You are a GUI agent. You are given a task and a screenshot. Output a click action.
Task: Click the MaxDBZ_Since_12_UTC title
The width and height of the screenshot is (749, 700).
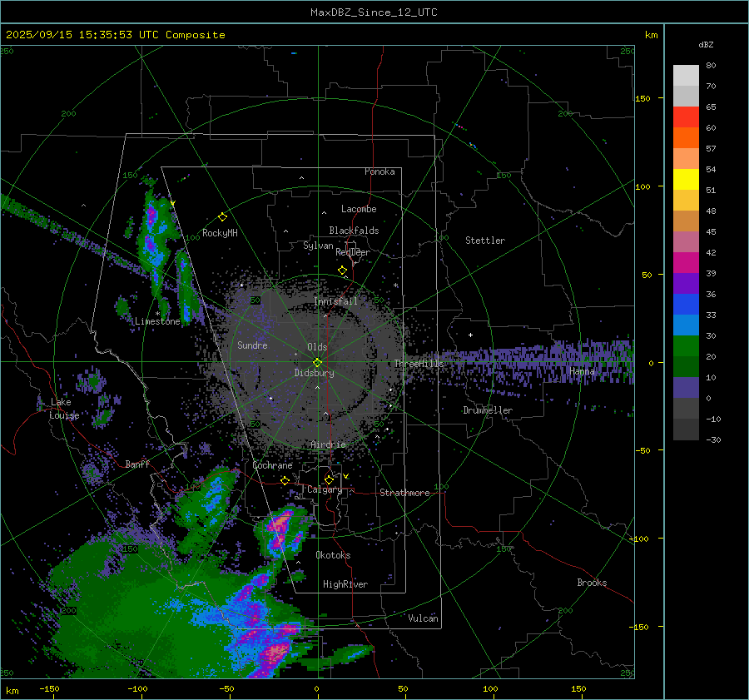pyautogui.click(x=374, y=12)
